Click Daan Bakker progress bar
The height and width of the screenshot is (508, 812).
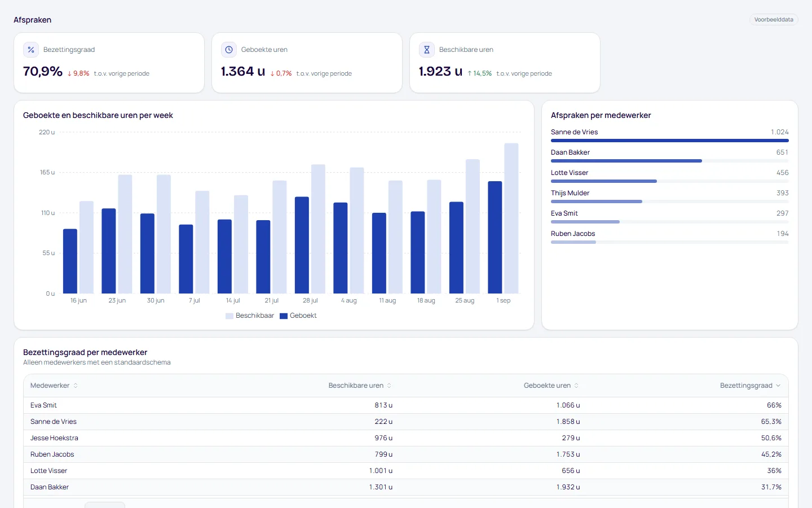pyautogui.click(x=670, y=161)
